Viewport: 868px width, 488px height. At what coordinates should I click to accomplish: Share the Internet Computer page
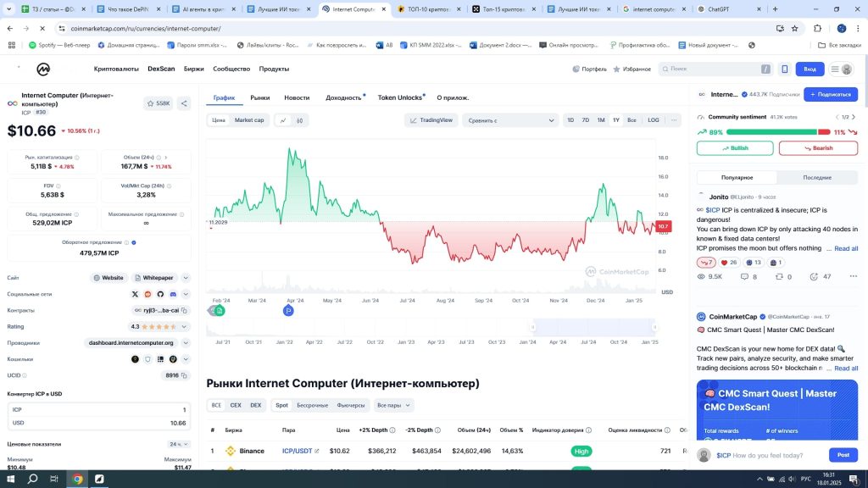pos(184,103)
